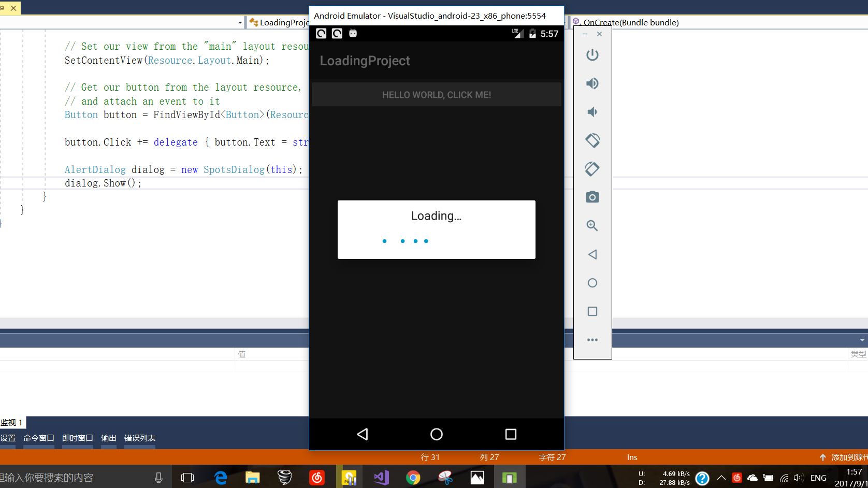868x488 pixels.
Task: Tap the Android debug bug icon in the status bar
Action: (x=353, y=34)
